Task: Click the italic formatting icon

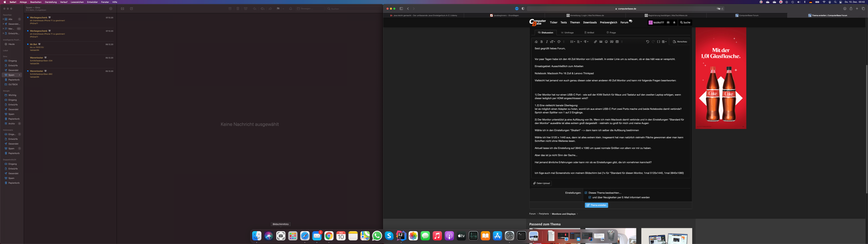Action: pyautogui.click(x=547, y=42)
